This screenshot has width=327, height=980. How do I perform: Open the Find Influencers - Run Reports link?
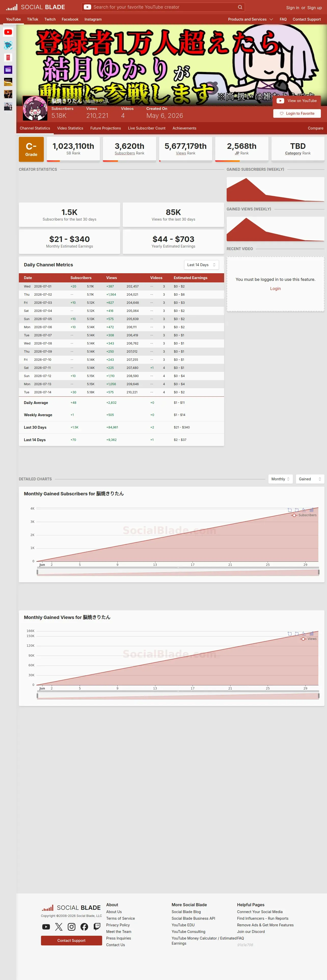263,918
